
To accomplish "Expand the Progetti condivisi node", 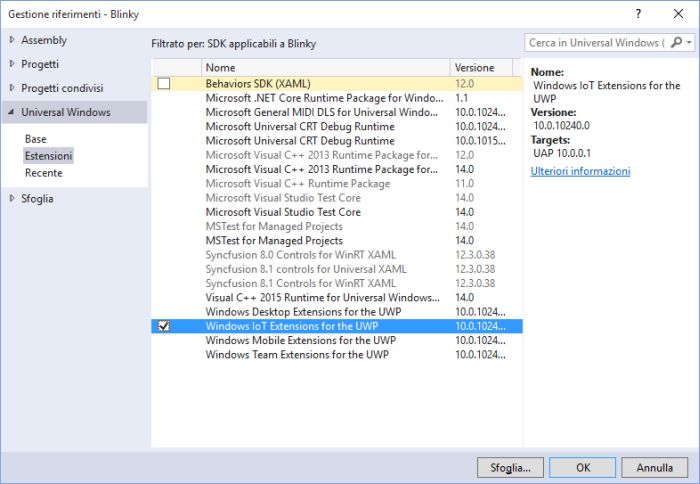I will pyautogui.click(x=12, y=88).
